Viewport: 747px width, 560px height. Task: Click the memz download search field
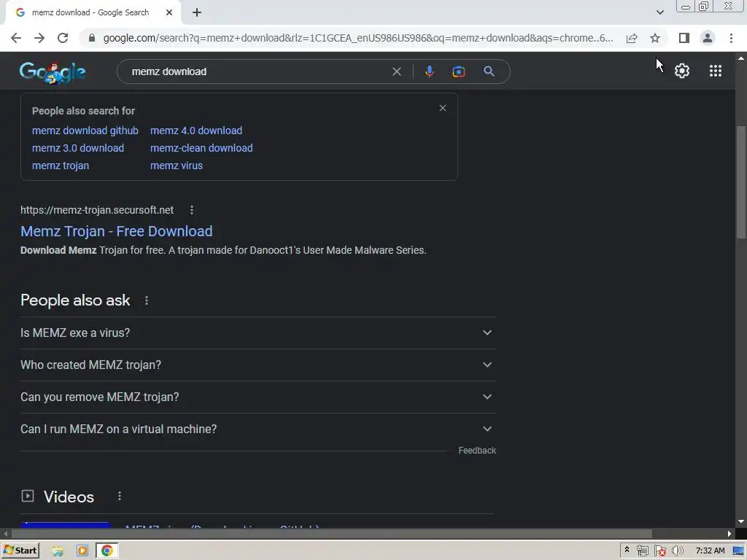[x=258, y=71]
